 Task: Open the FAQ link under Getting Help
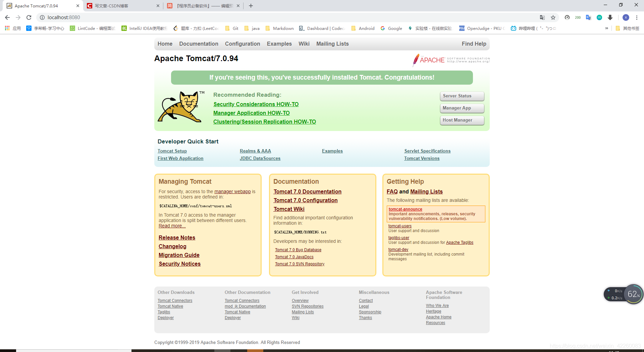click(392, 191)
